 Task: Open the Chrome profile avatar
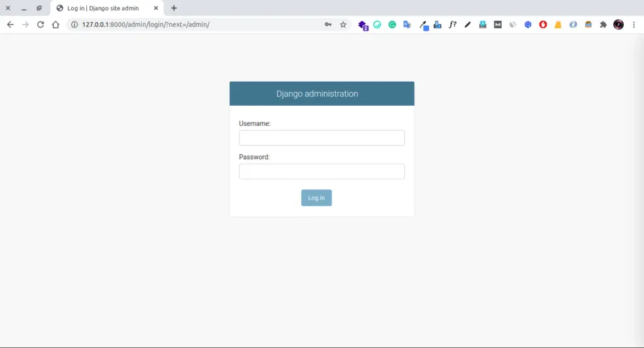619,25
